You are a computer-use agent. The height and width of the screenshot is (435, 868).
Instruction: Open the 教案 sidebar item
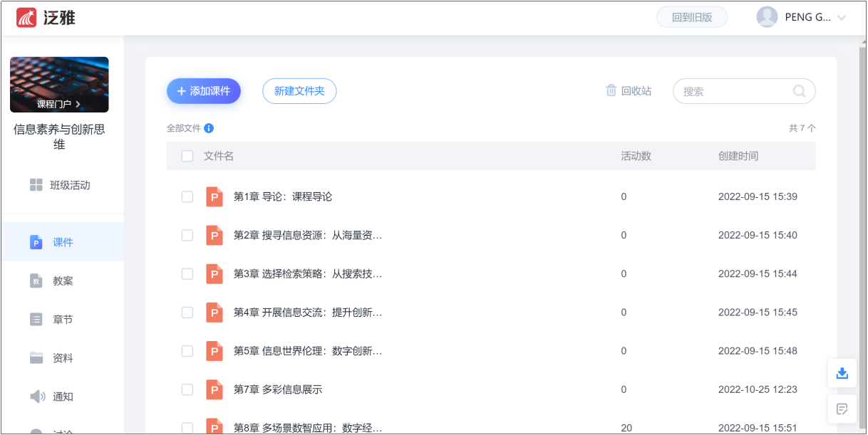point(62,281)
